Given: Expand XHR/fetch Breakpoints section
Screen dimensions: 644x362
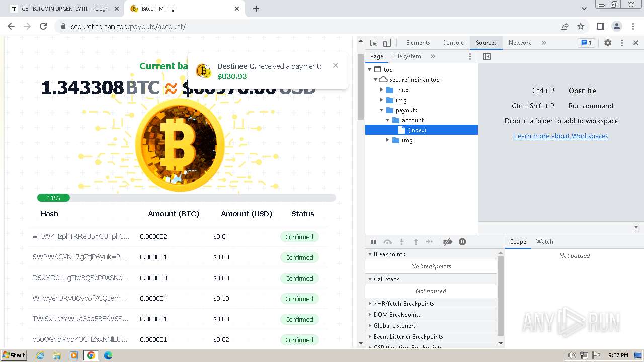Looking at the screenshot, I should coord(431,304).
